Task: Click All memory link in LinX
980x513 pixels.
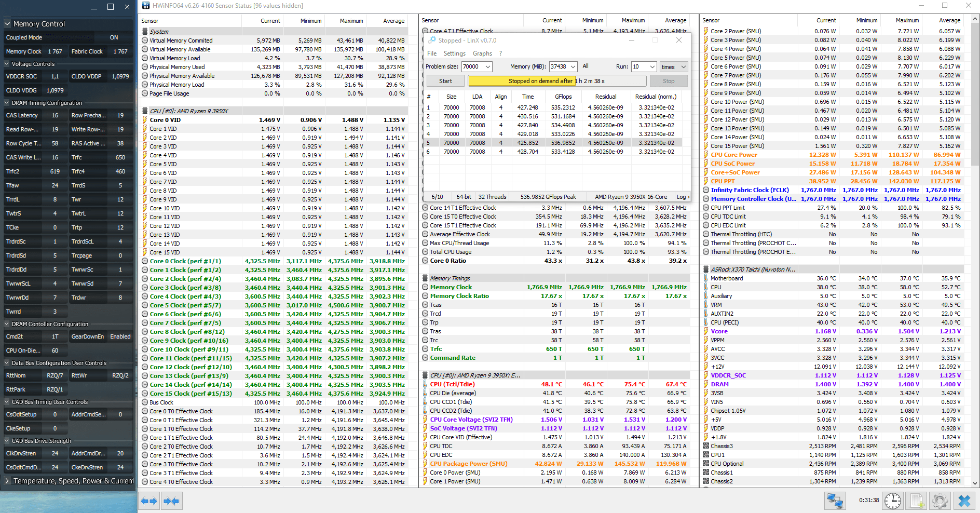Action: [586, 66]
